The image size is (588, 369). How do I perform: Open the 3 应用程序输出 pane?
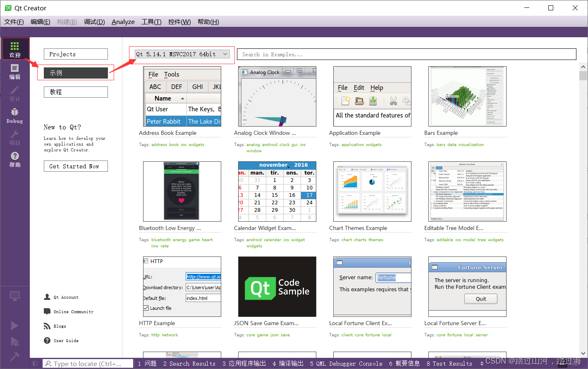(244, 364)
